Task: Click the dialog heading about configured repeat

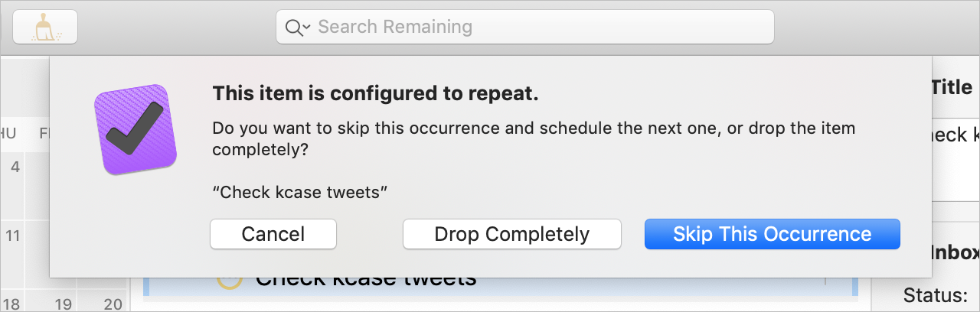Action: 375,93
